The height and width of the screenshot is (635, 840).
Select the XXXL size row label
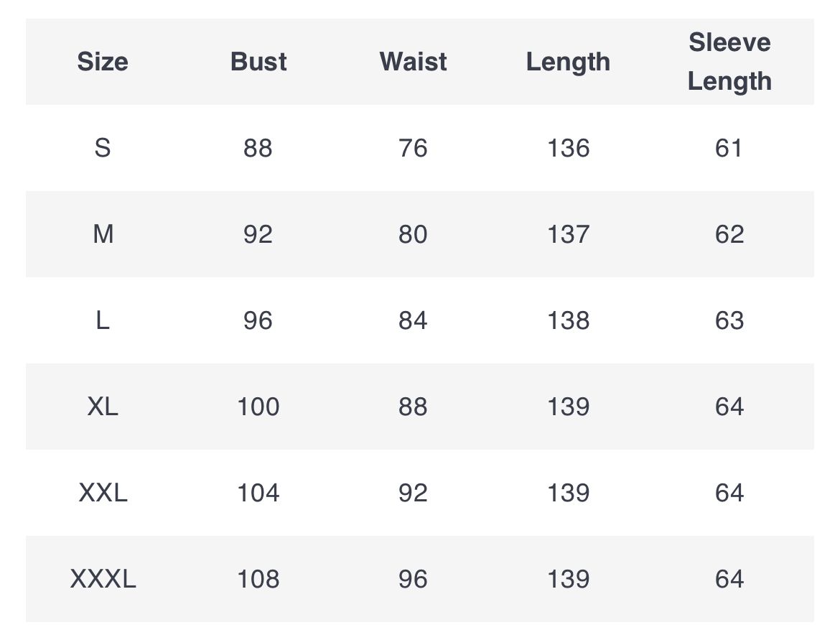pos(103,579)
